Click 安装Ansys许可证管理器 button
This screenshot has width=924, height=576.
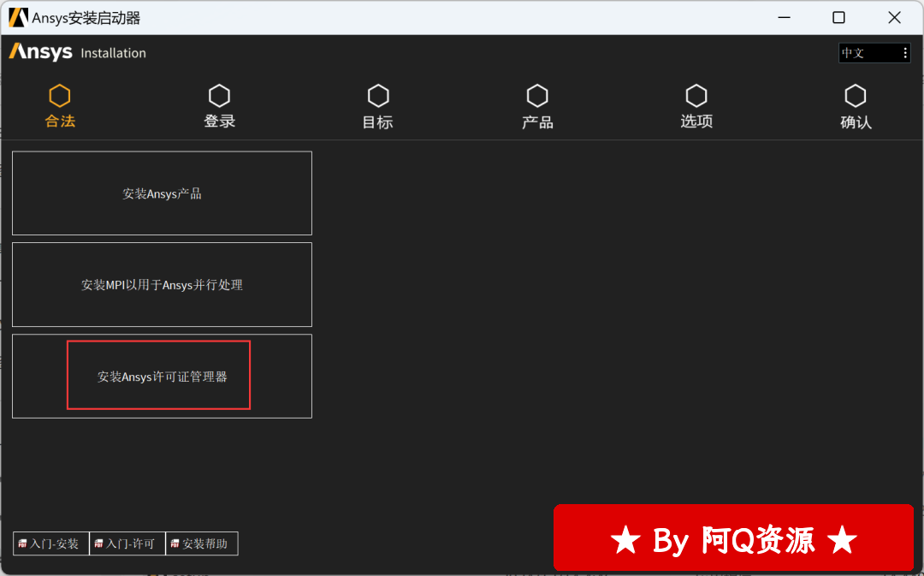[x=162, y=376]
